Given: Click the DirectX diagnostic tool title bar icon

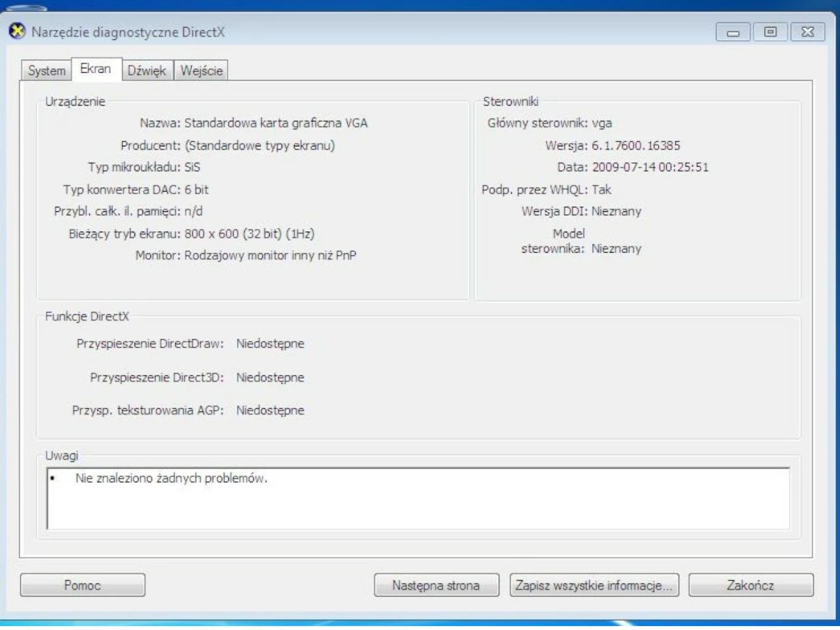Looking at the screenshot, I should [x=19, y=31].
